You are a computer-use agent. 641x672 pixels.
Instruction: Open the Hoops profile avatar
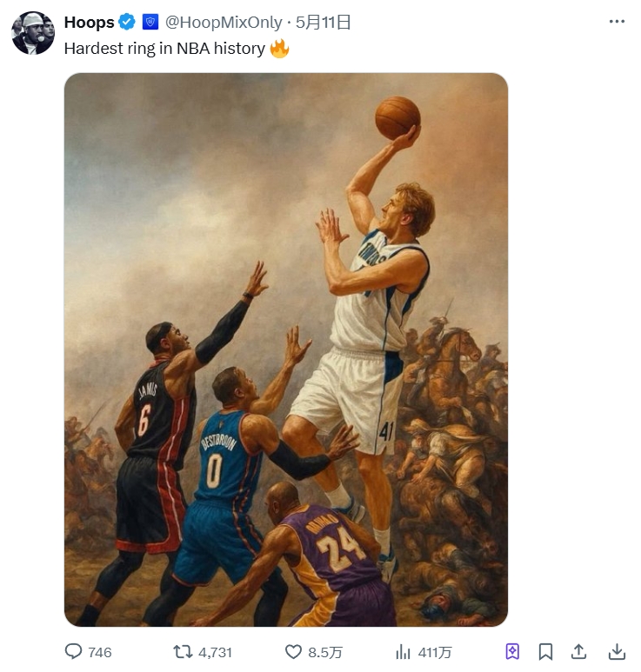click(x=33, y=33)
